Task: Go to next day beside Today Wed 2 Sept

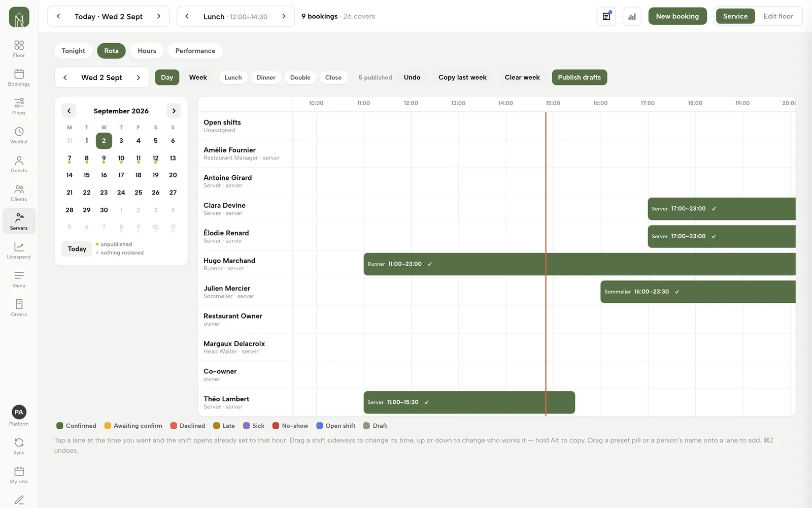Action: (x=159, y=16)
